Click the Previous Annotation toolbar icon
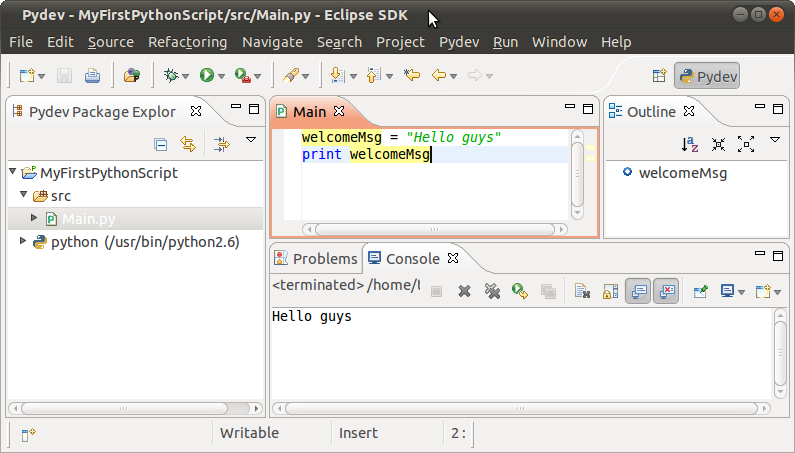 click(374, 76)
